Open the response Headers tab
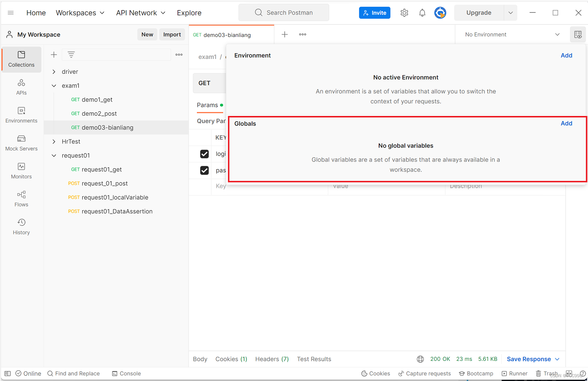588x381 pixels. [x=272, y=359]
